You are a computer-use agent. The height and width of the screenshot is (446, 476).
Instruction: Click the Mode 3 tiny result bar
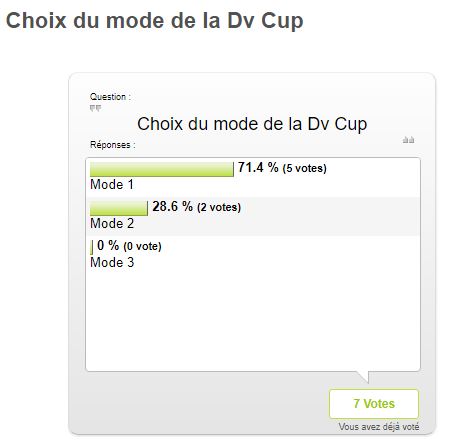tap(92, 247)
